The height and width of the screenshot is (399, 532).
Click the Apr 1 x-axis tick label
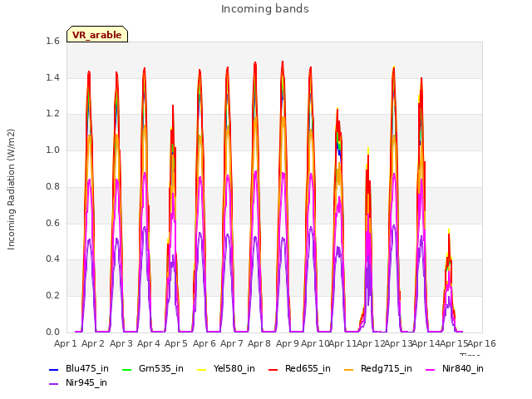(x=66, y=343)
